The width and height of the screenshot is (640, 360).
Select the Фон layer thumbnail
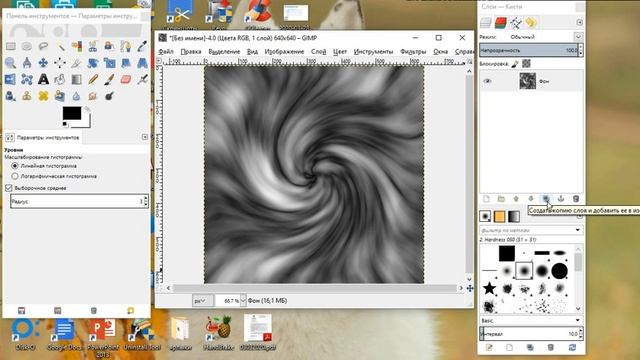[527, 81]
